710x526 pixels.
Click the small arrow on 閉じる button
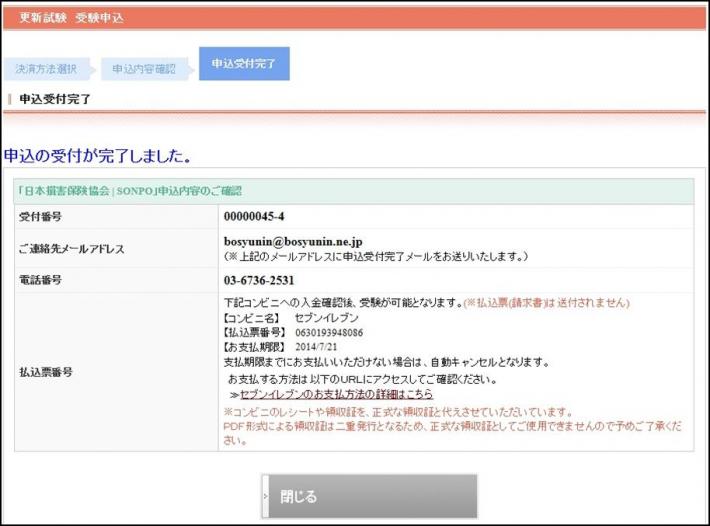point(265,496)
